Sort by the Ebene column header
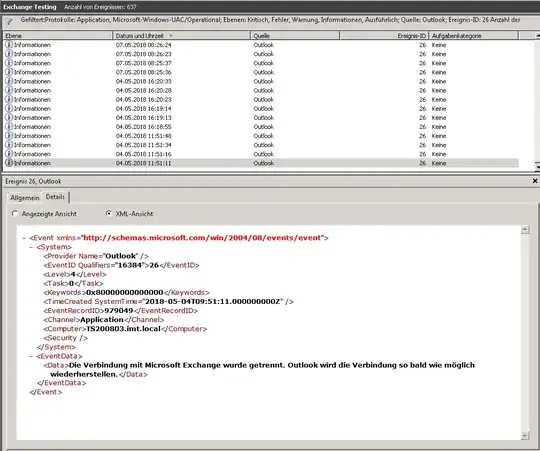540x451 pixels. point(58,35)
